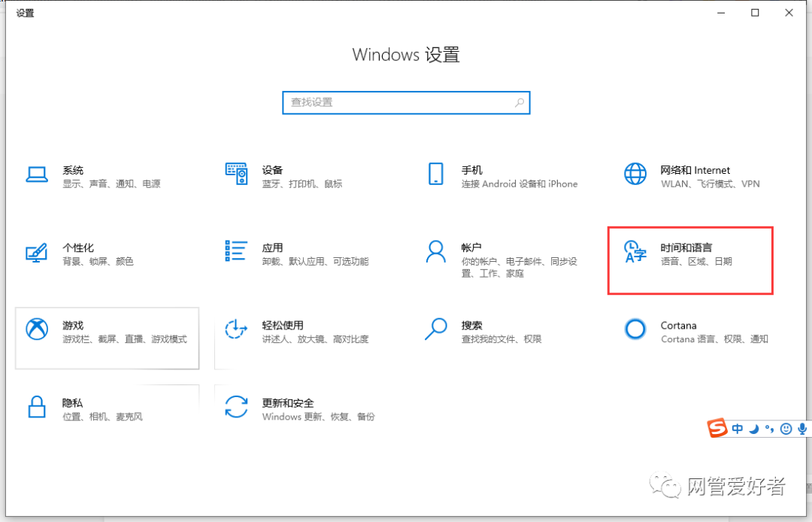Open 设备 settings title
The width and height of the screenshot is (812, 522).
pyautogui.click(x=272, y=170)
